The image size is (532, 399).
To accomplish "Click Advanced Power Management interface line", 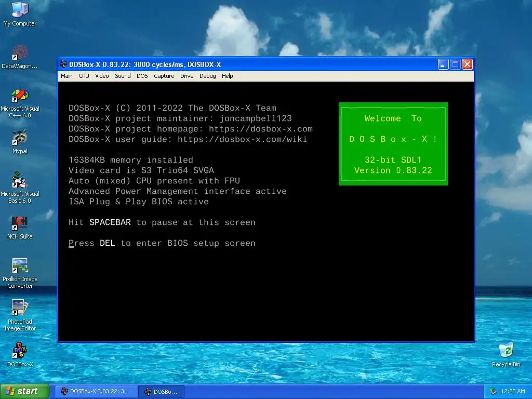I will click(178, 191).
